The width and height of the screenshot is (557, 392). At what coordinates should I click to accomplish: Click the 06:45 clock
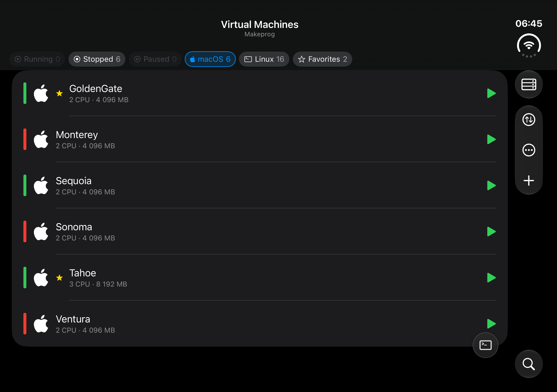click(x=529, y=24)
